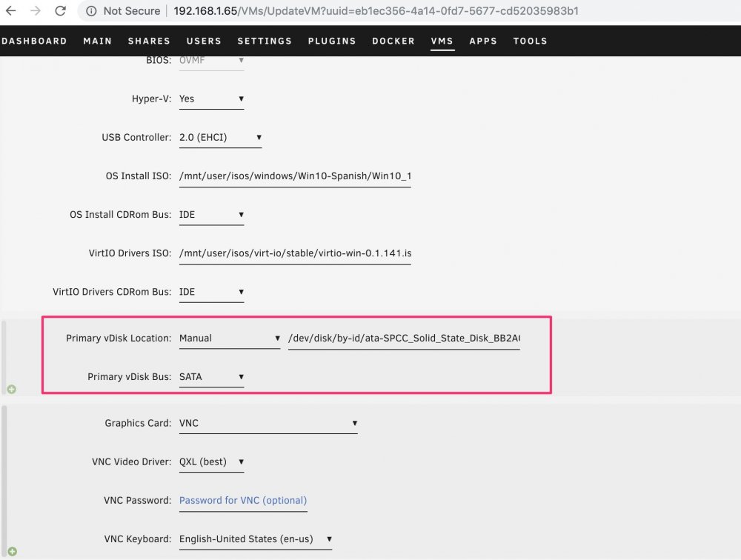Open the Tools menu

(531, 41)
